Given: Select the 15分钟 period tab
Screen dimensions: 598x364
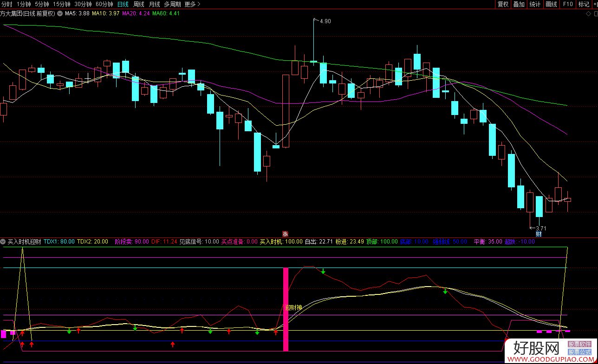Looking at the screenshot, I should tap(62, 4).
